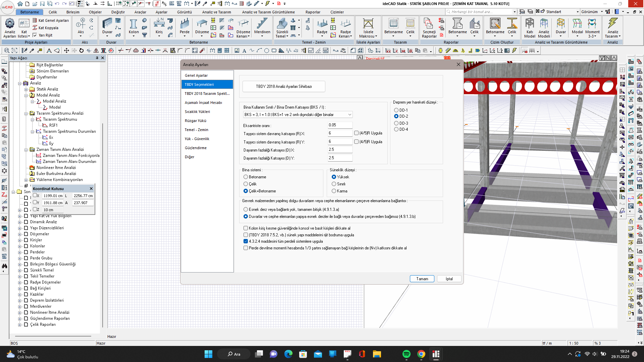The width and height of the screenshot is (644, 362).
Task: Select the Kiriş tool
Action: (159, 27)
